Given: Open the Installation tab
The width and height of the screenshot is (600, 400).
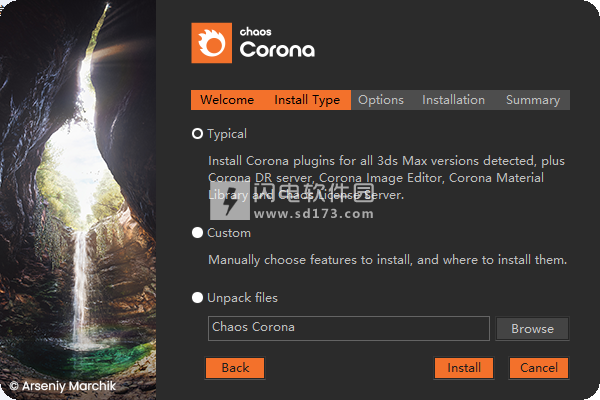Looking at the screenshot, I should tap(453, 100).
